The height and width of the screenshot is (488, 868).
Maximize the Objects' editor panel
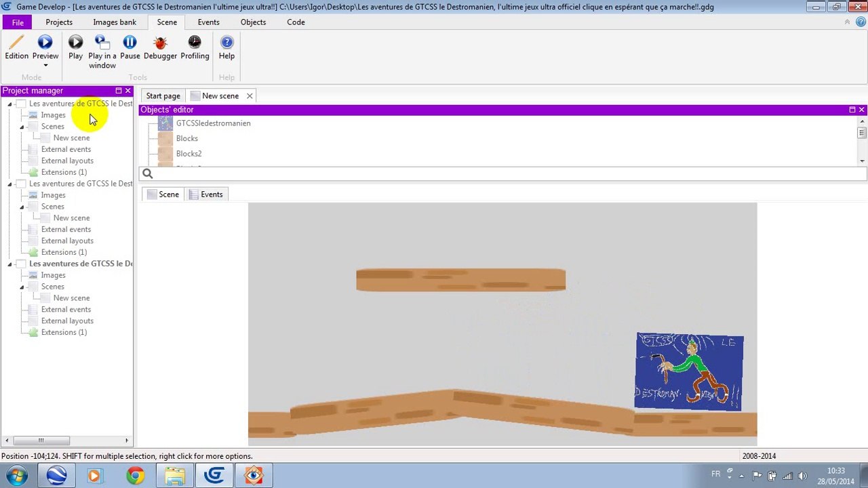coord(852,110)
